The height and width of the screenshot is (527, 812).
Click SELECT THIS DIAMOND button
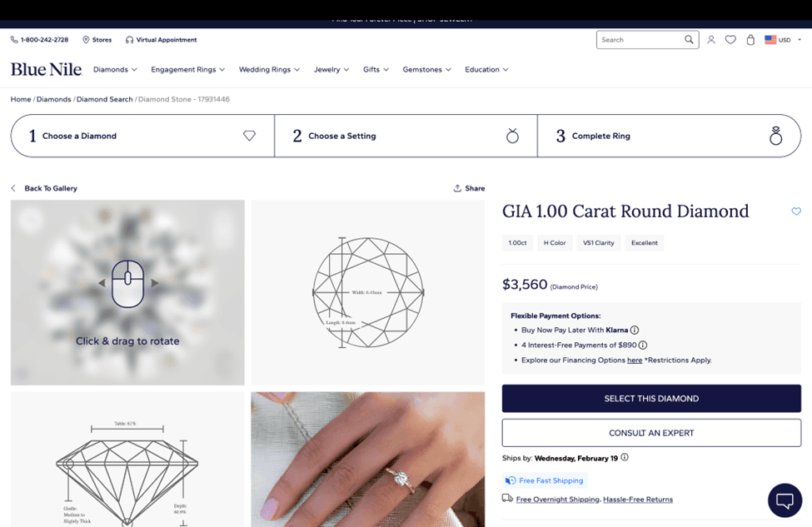[x=651, y=399]
